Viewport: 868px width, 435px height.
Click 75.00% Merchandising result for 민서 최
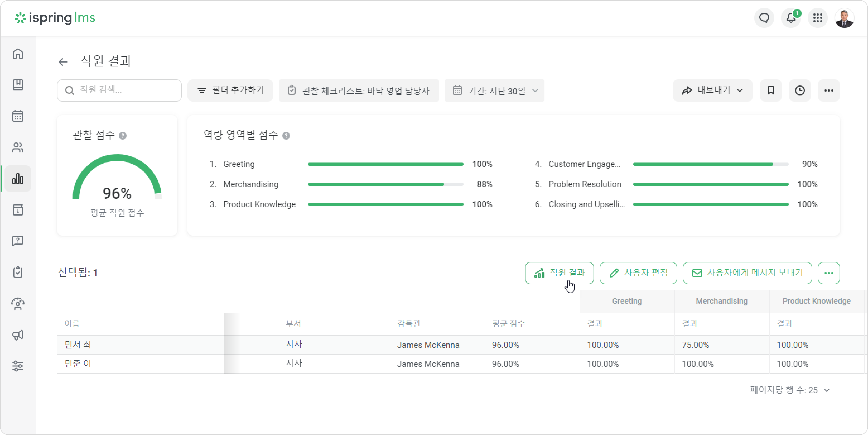695,345
